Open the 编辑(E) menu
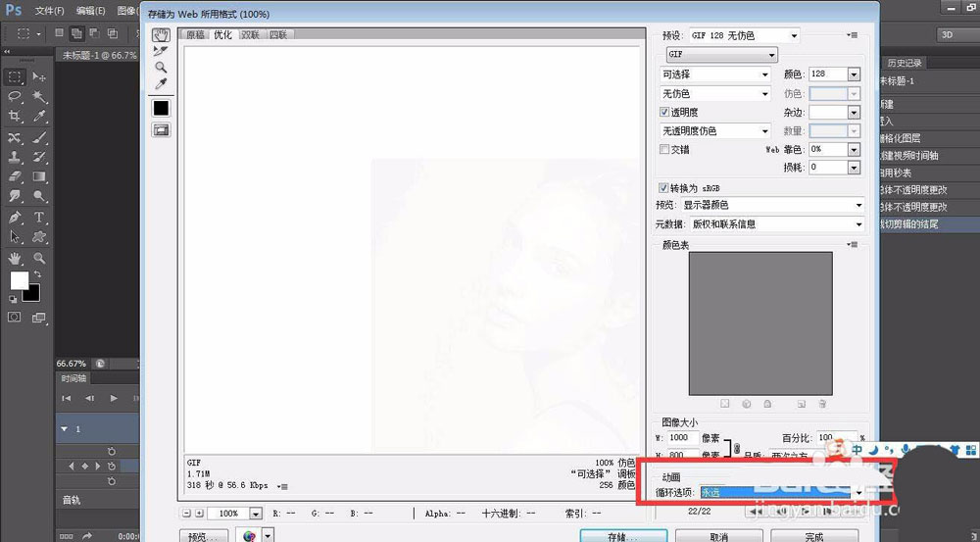 pos(90,11)
